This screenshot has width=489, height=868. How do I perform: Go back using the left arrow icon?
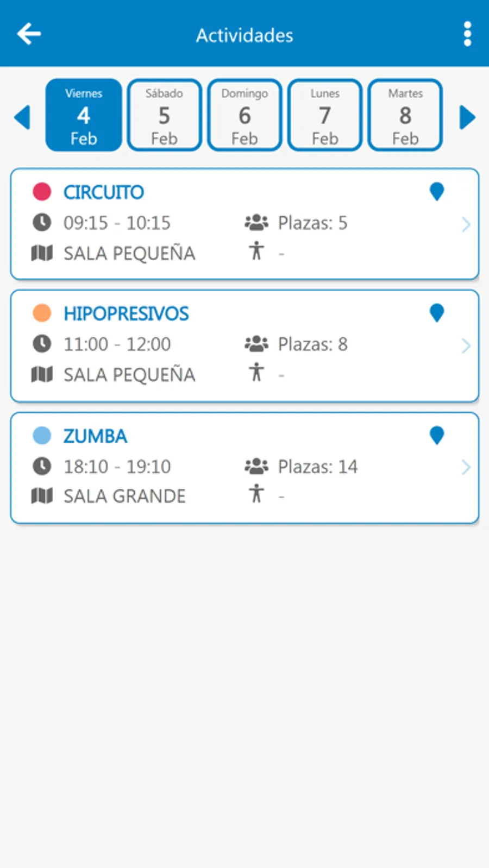(29, 34)
